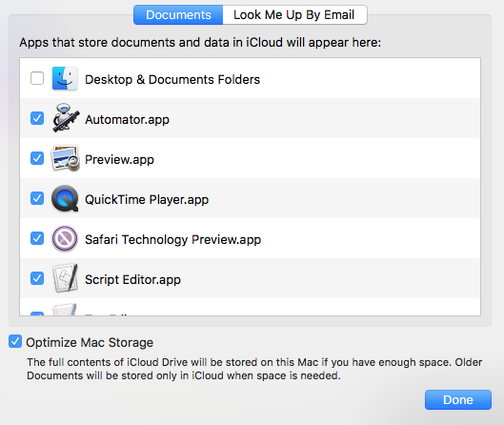The image size is (504, 425).
Task: Click the Preview app icon
Action: (65, 158)
